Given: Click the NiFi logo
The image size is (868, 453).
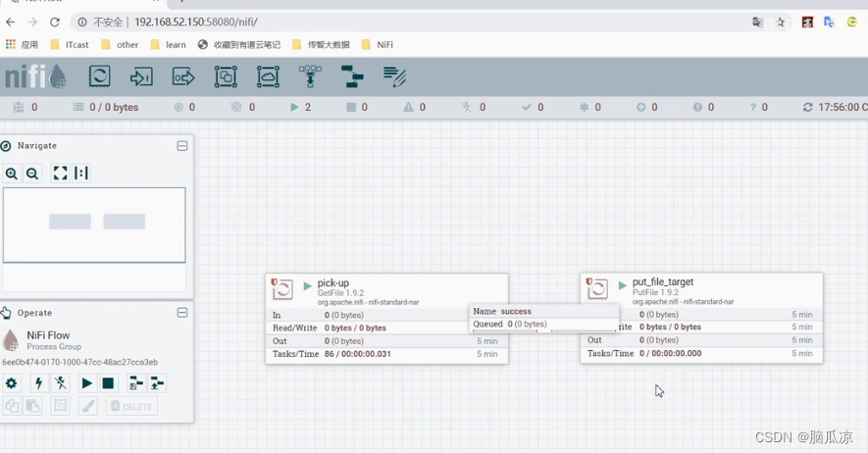Looking at the screenshot, I should pos(35,76).
